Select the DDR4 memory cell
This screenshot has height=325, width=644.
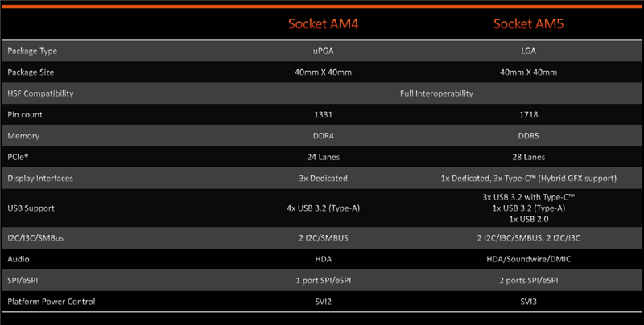324,136
